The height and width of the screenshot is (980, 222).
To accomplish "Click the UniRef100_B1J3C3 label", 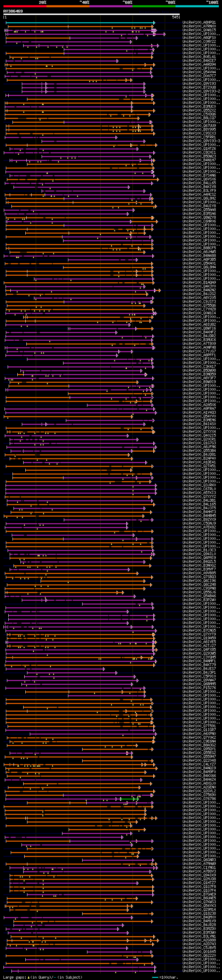I will click(x=199, y=550).
